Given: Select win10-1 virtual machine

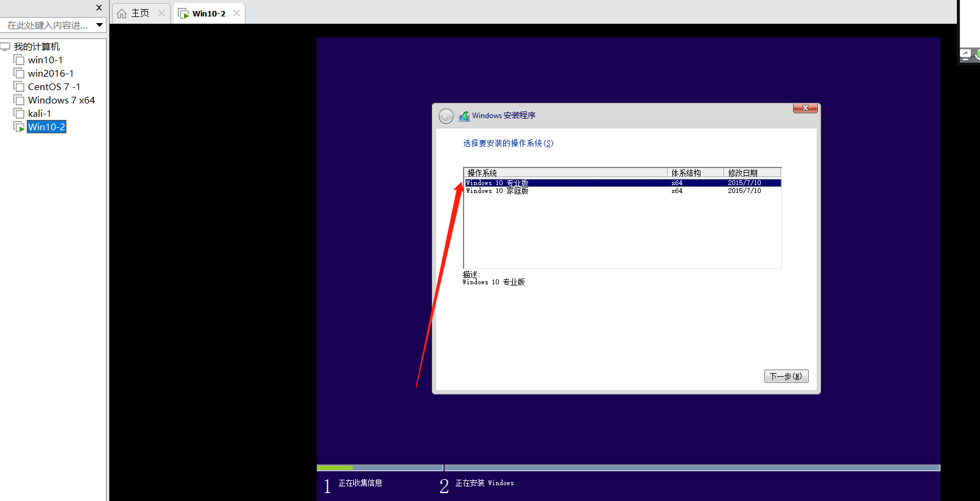Looking at the screenshot, I should coord(45,60).
